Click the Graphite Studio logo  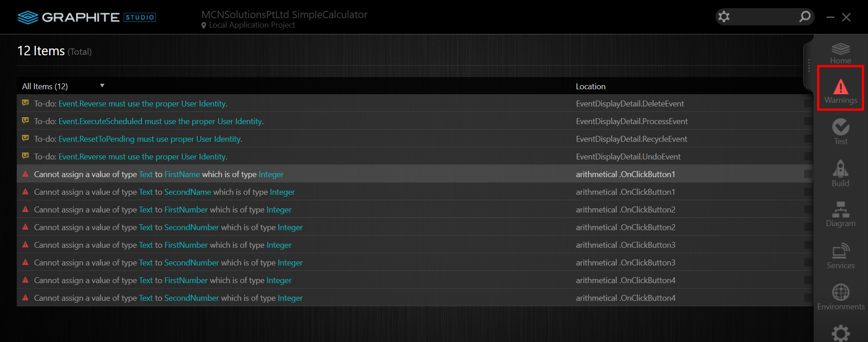coord(86,17)
